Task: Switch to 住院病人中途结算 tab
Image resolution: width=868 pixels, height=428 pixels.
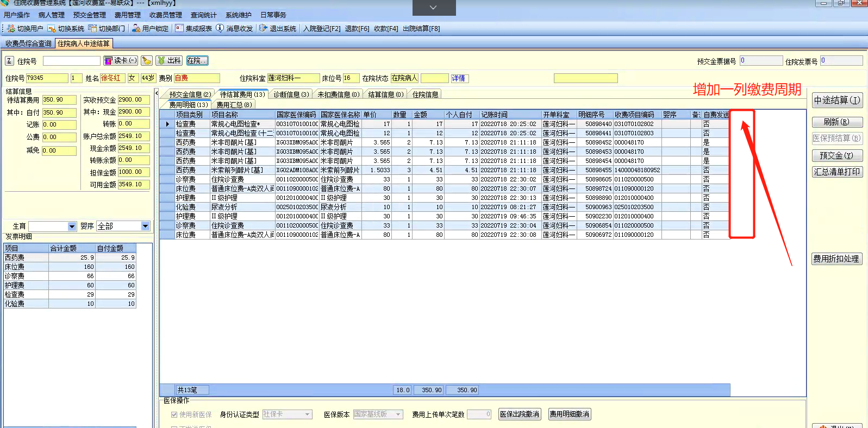Action: [x=84, y=43]
